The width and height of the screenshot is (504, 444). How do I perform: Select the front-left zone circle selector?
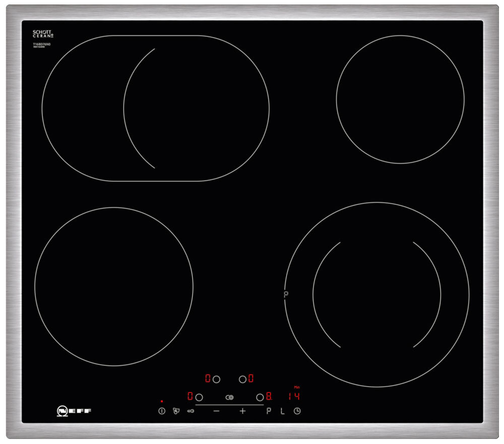(199, 397)
